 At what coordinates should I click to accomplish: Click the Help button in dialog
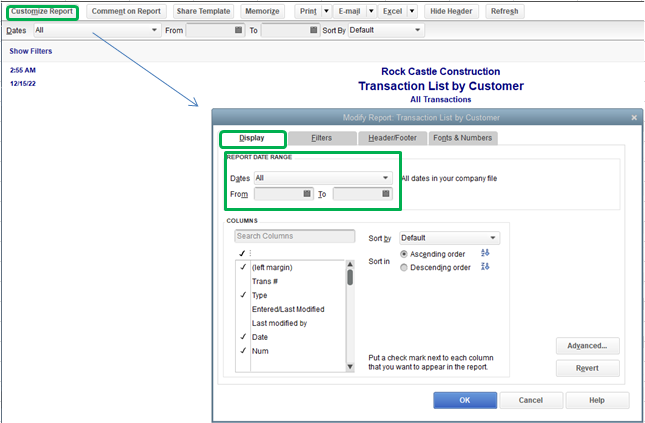(x=597, y=400)
